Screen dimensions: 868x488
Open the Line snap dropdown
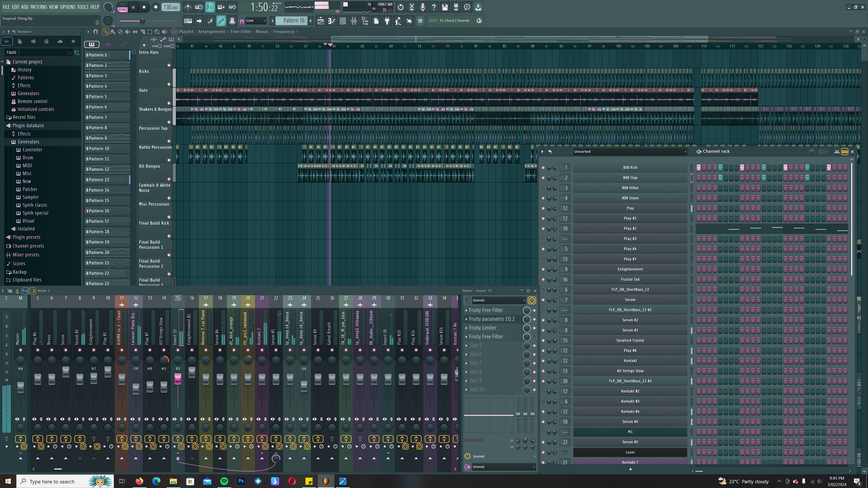pos(253,21)
